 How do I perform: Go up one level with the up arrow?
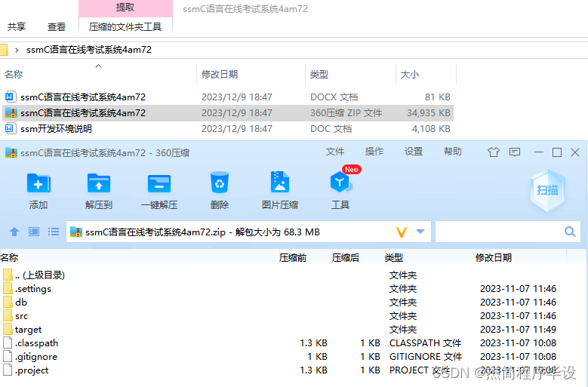click(14, 232)
